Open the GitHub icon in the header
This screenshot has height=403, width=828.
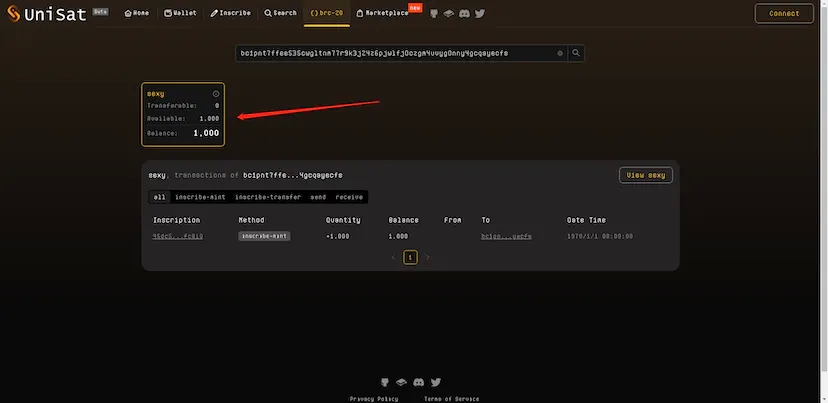[434, 14]
